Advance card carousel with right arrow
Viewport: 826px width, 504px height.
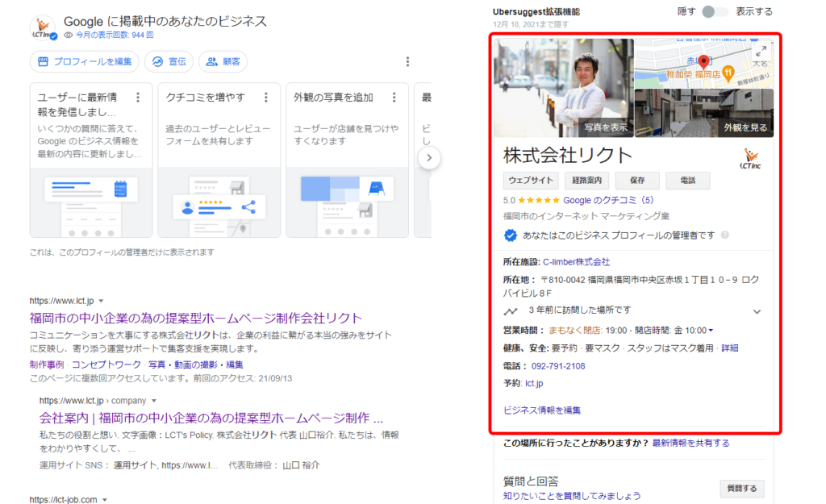pos(429,157)
